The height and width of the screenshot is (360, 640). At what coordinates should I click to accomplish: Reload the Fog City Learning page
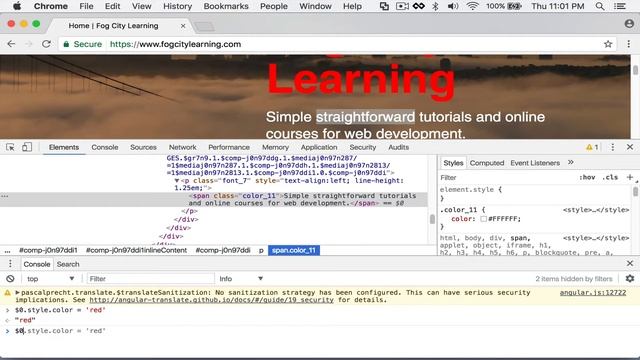46,44
